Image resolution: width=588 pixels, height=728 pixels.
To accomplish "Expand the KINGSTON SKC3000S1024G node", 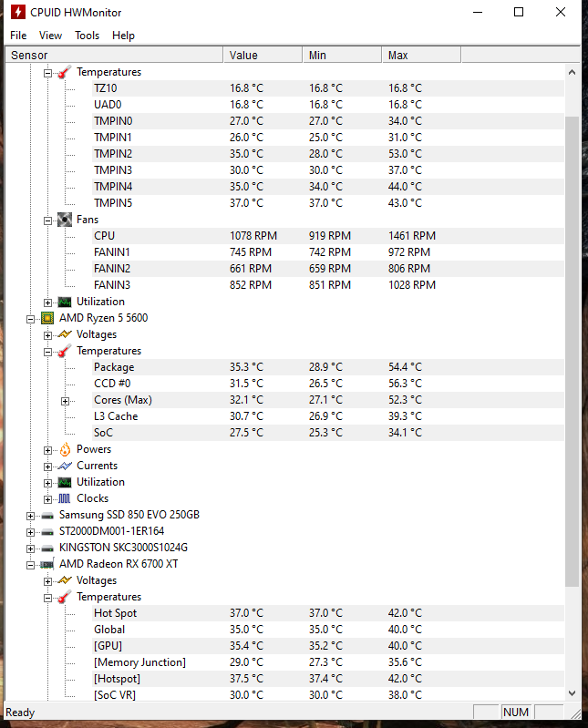I will tap(31, 549).
